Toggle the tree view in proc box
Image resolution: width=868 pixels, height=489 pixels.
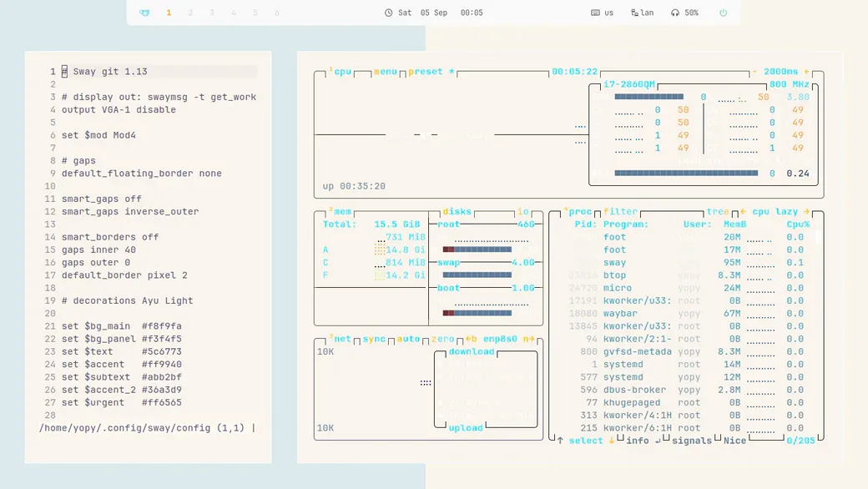(718, 211)
